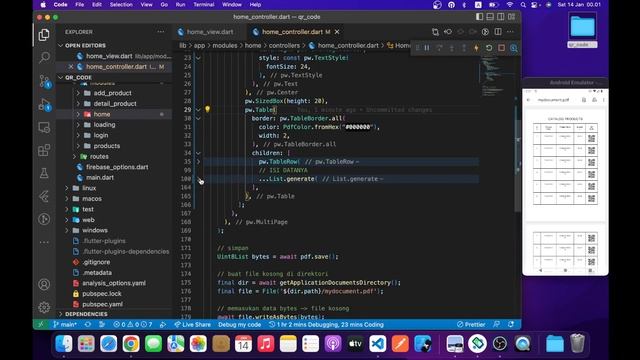Viewport: 640px width, 360px height.
Task: Open notifications bell in status bar
Action: (x=511, y=324)
